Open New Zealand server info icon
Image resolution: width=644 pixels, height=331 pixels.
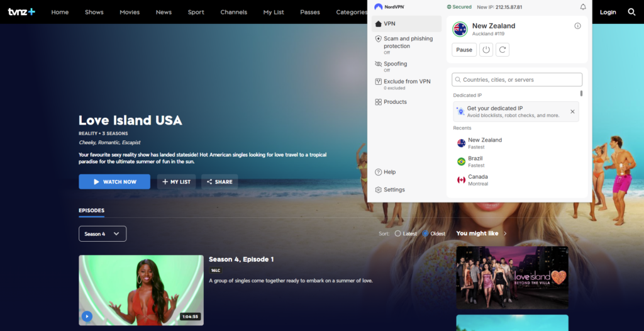coord(577,26)
